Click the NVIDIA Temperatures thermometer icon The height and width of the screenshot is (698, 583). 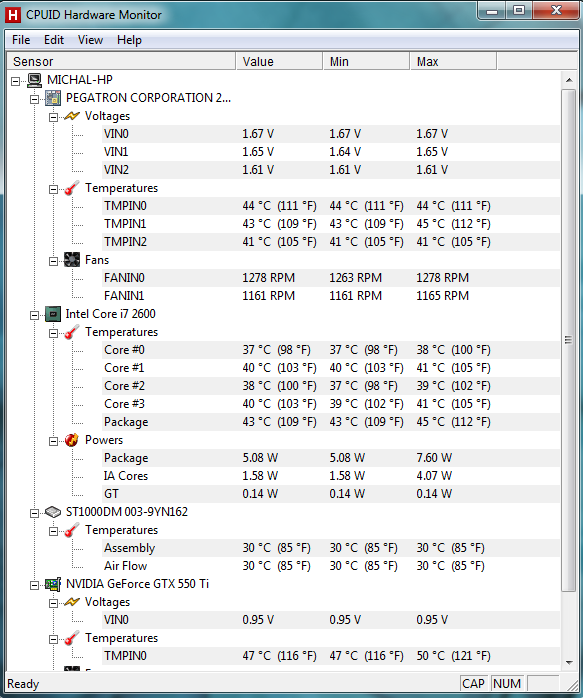click(x=72, y=638)
